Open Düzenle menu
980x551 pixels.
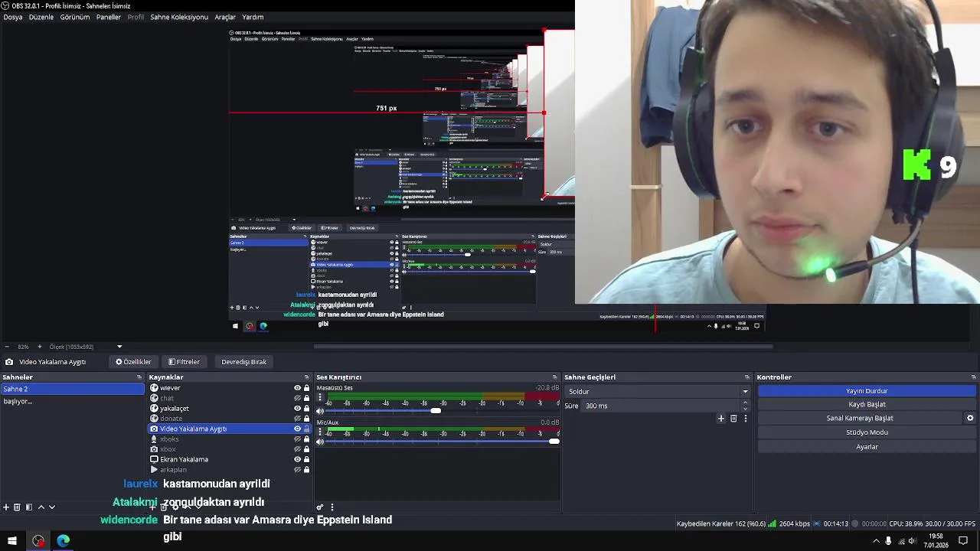(41, 17)
